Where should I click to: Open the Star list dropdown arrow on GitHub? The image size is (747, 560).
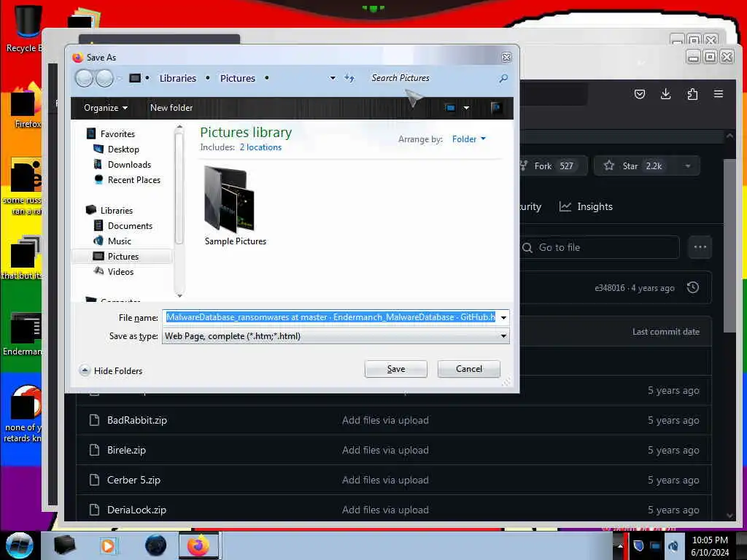[x=687, y=166]
